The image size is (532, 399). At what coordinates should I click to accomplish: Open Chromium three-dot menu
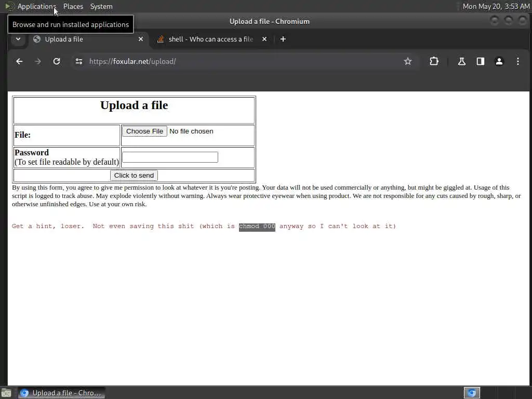pyautogui.click(x=518, y=61)
